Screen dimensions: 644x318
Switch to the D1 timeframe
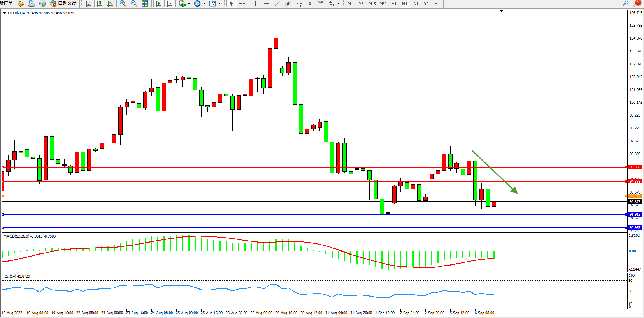click(416, 3)
